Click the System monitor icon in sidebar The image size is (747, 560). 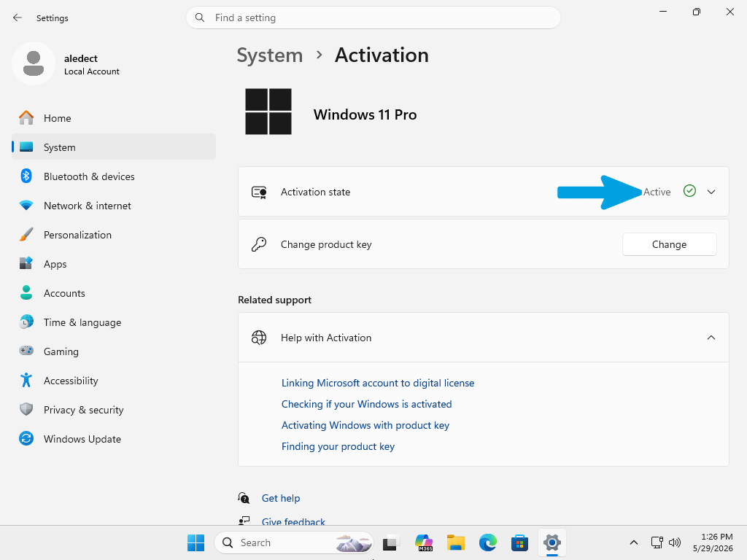click(x=26, y=147)
